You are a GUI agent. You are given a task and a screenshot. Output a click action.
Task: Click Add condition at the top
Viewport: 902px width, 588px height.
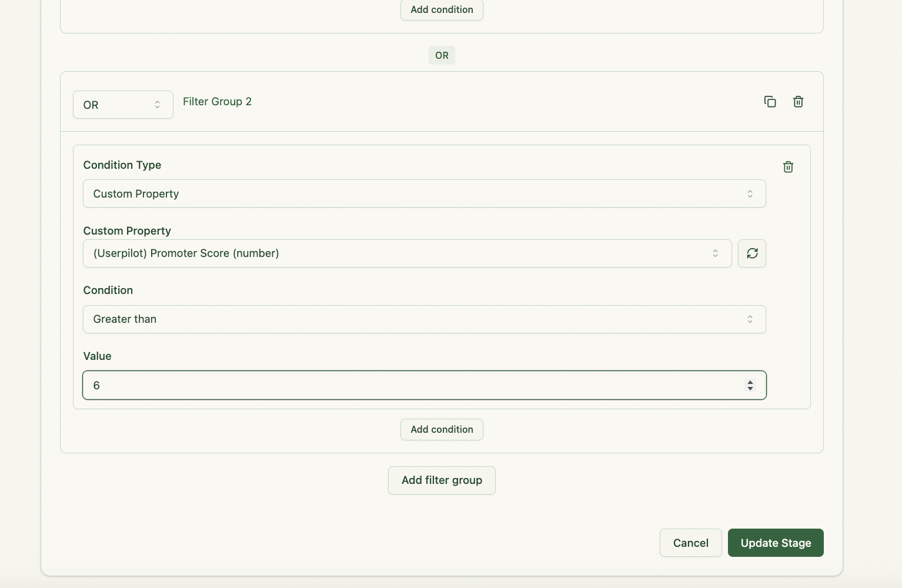(x=442, y=9)
